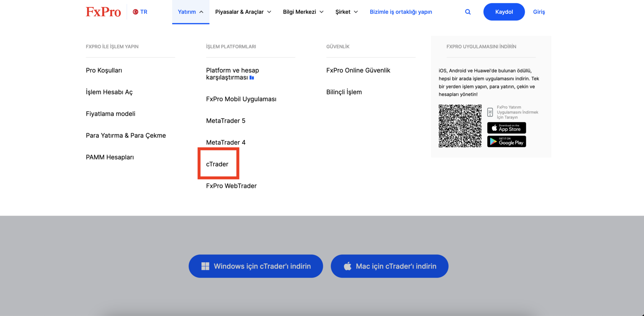The width and height of the screenshot is (644, 316).
Task: Click Mac için cTrader'ı indirin button
Action: pyautogui.click(x=389, y=266)
